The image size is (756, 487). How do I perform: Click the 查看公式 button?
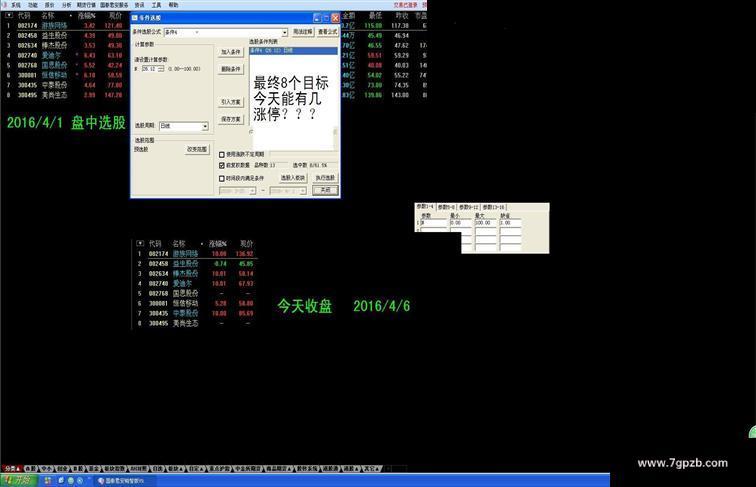click(328, 32)
